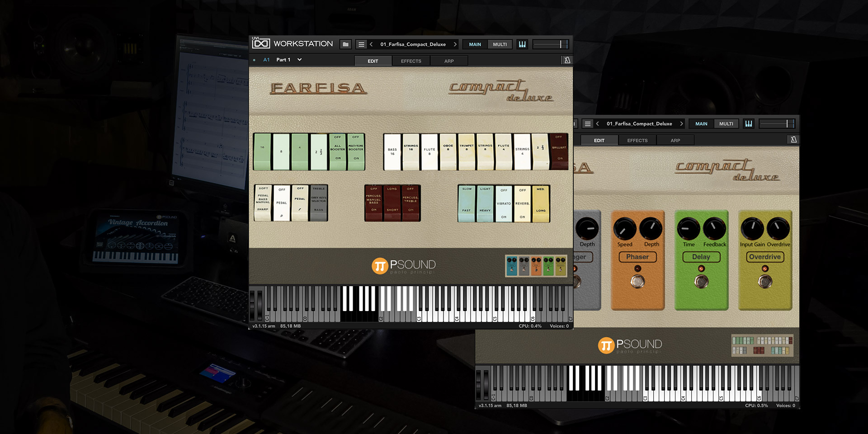Switch to the EDIT tab in front window

pyautogui.click(x=373, y=61)
